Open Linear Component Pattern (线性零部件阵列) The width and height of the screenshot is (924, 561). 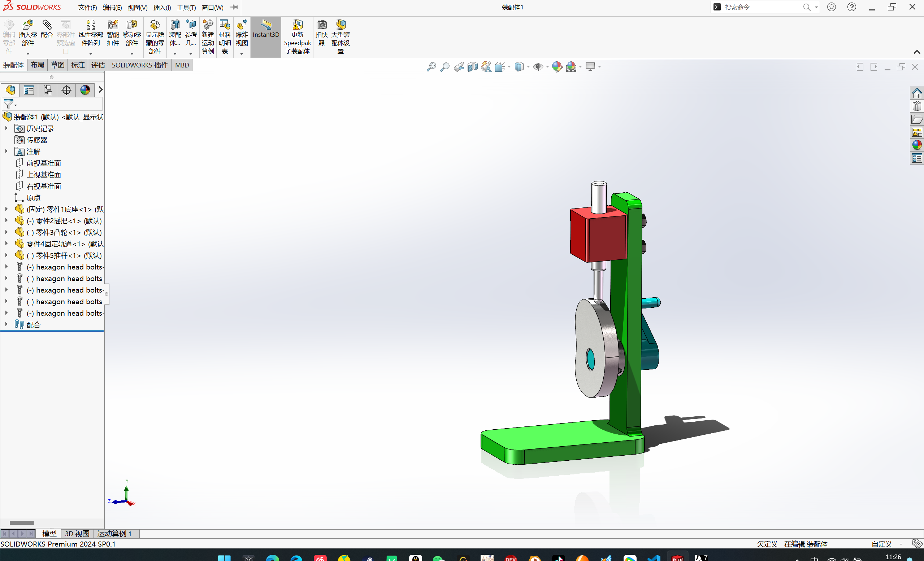click(91, 33)
